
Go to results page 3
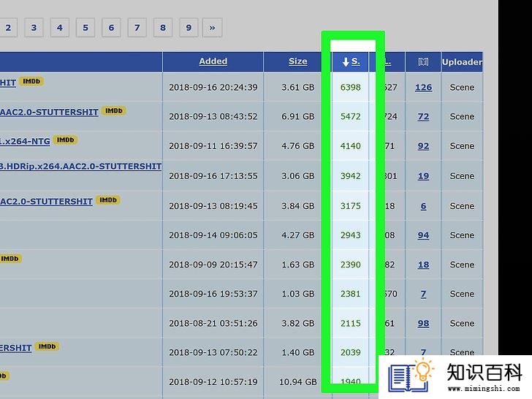[34, 28]
